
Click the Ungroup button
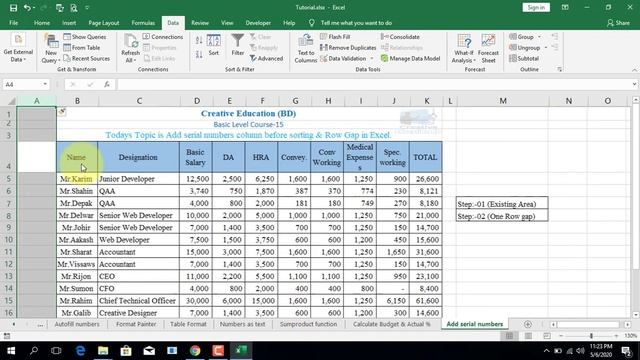click(x=525, y=48)
